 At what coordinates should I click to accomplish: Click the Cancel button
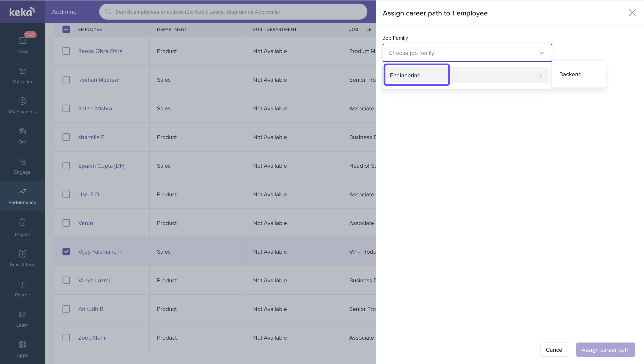point(554,349)
